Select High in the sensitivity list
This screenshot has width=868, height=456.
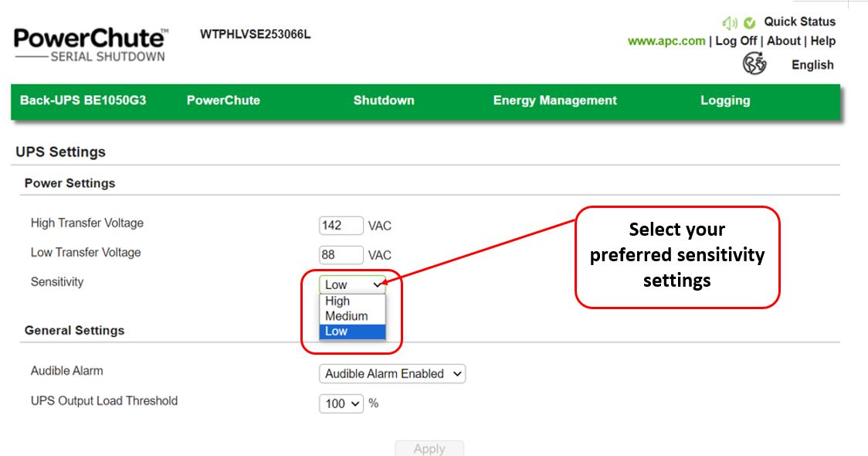352,301
